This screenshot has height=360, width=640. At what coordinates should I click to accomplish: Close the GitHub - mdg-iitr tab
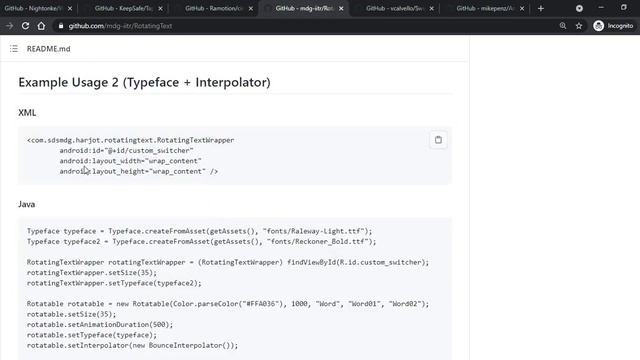tap(341, 8)
